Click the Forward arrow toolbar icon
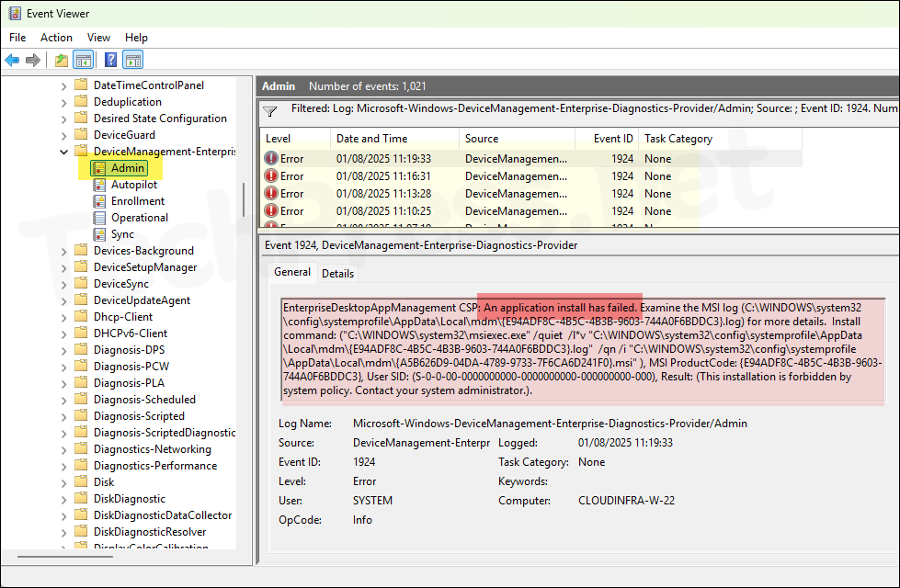900x588 pixels. [x=33, y=60]
